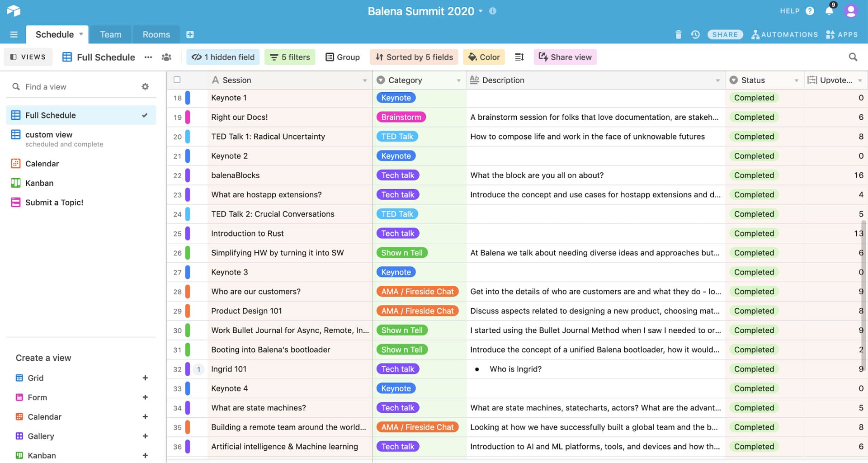868x463 pixels.
Task: Show the 1 hidden field
Action: [x=222, y=57]
